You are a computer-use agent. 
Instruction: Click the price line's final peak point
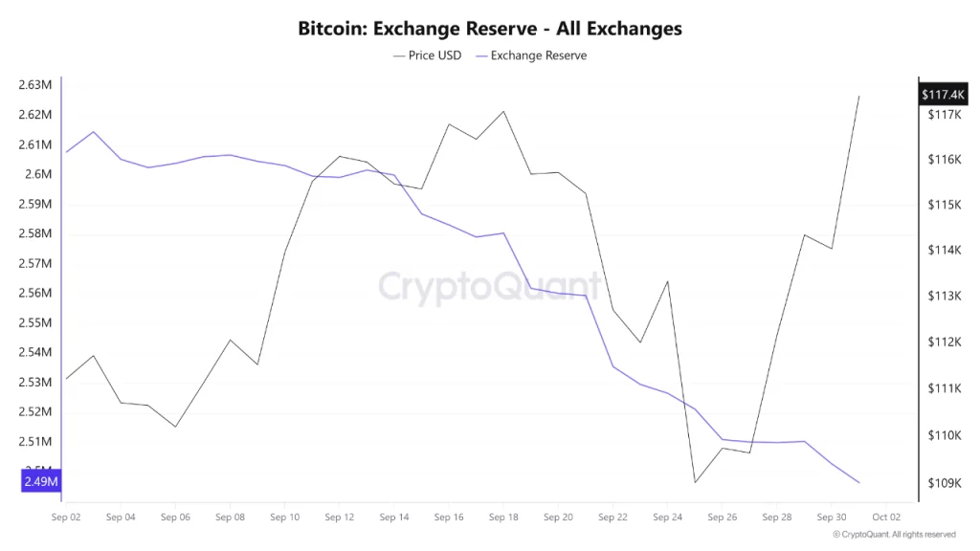click(x=858, y=97)
